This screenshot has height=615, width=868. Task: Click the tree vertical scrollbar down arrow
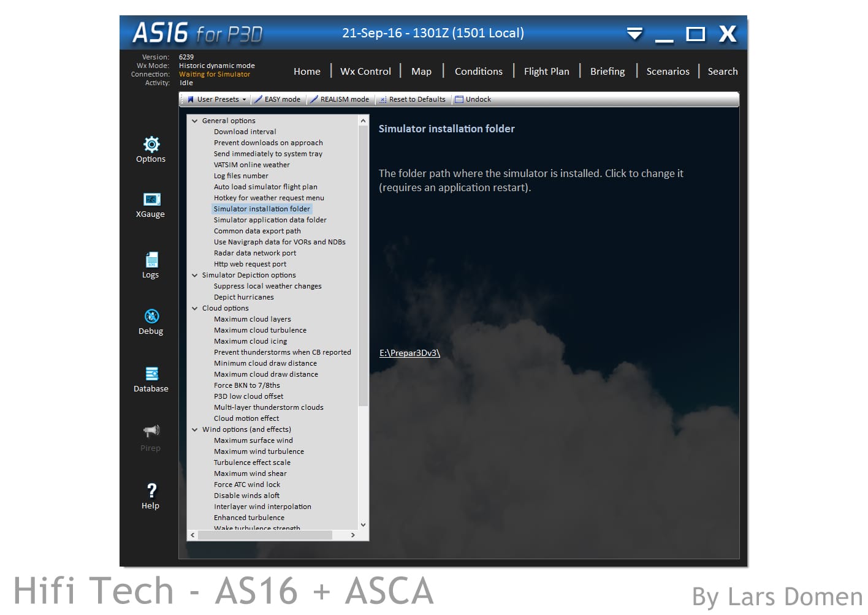click(363, 524)
